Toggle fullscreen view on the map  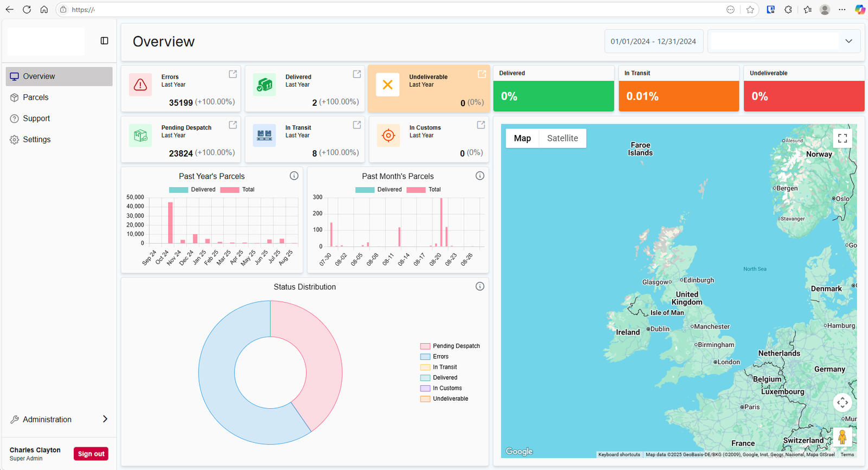pyautogui.click(x=842, y=138)
